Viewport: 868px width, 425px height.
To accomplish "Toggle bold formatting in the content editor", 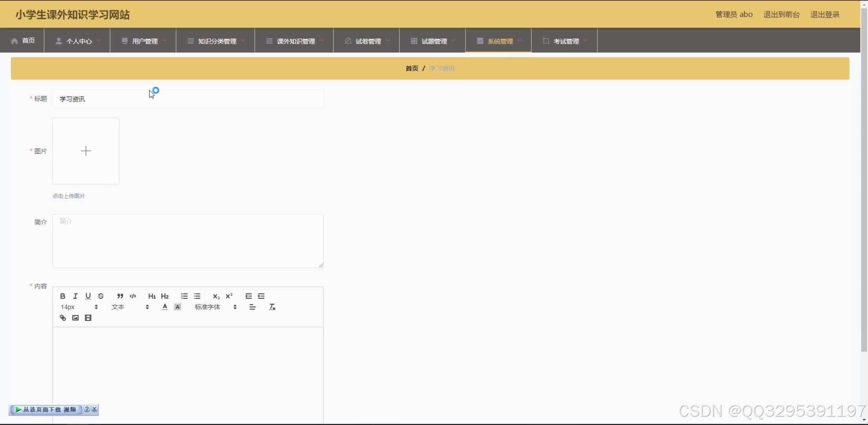I will (63, 296).
